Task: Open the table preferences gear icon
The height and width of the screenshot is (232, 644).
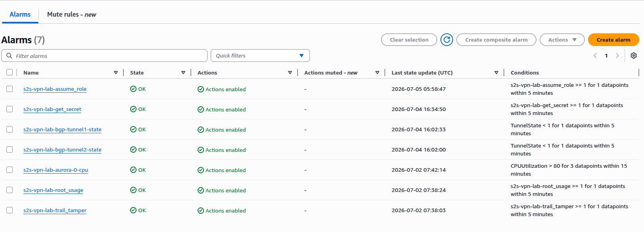Action: point(634,56)
